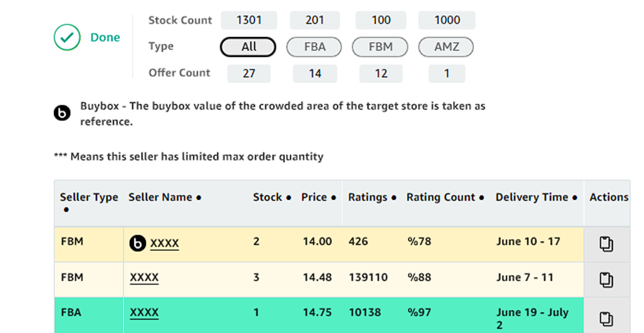Click the Rating Count column header

tap(445, 197)
